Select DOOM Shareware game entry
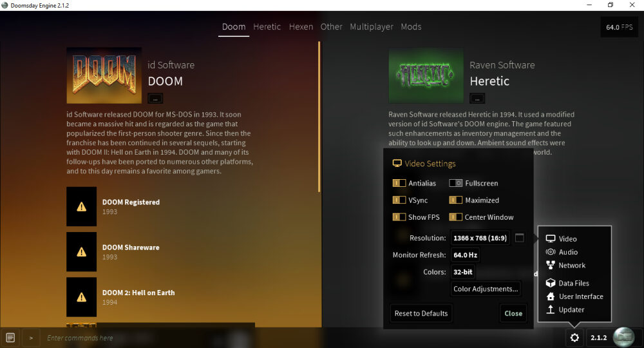This screenshot has width=644, height=348. click(160, 251)
